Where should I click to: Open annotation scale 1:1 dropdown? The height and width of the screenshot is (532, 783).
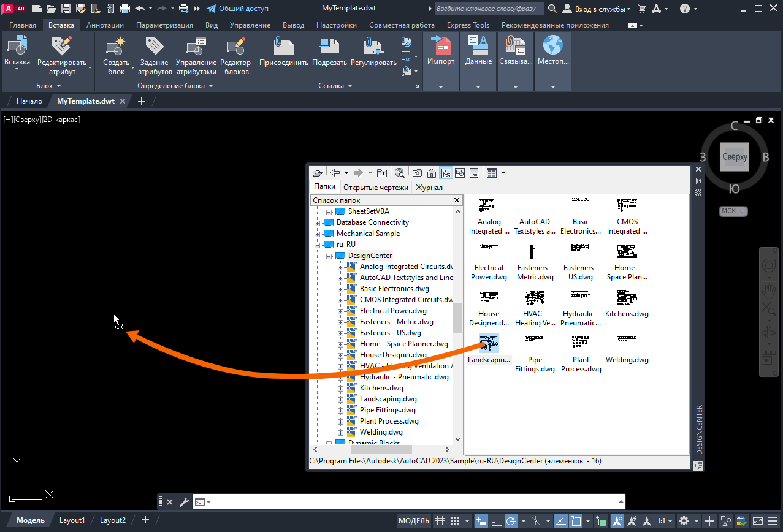coord(665,520)
